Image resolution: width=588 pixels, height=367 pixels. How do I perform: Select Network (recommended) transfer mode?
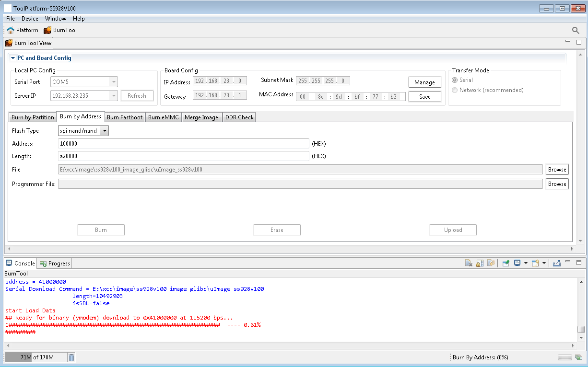pos(455,90)
